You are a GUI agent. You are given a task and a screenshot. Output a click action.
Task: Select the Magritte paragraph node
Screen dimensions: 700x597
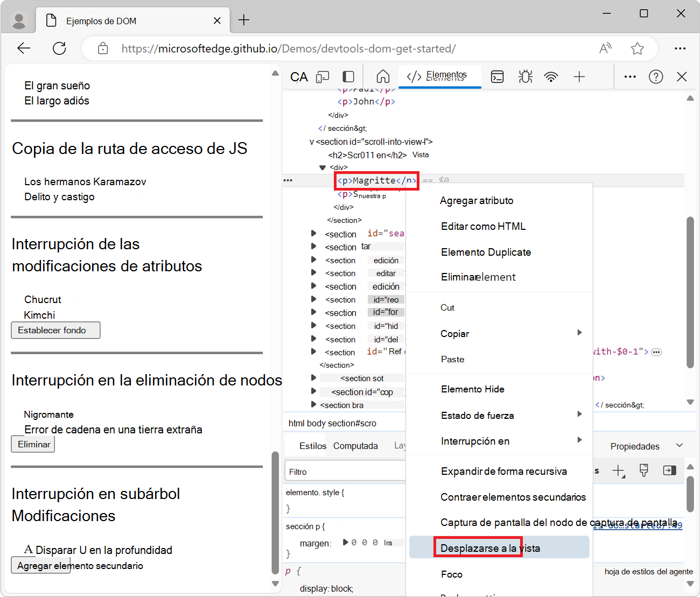click(x=376, y=180)
